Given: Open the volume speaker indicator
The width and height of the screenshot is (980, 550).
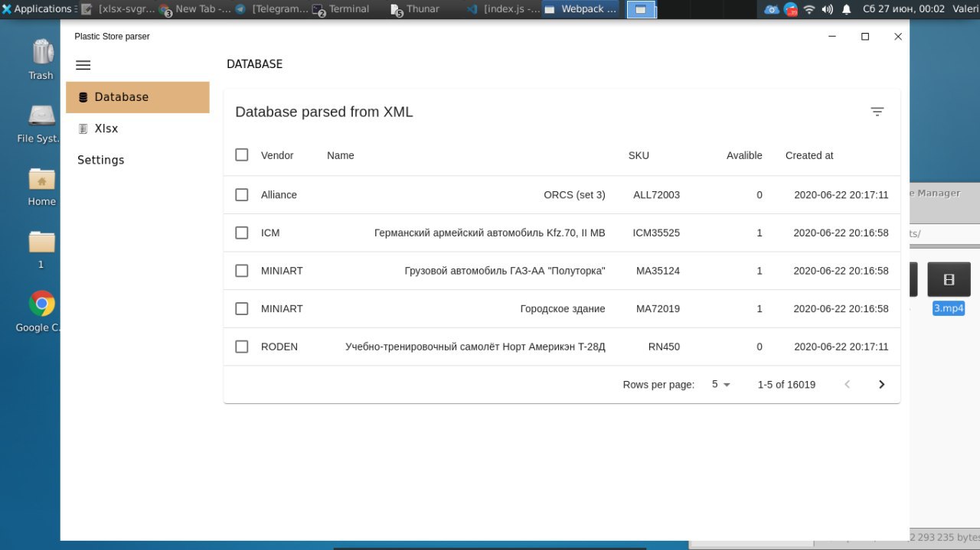Looking at the screenshot, I should (828, 9).
